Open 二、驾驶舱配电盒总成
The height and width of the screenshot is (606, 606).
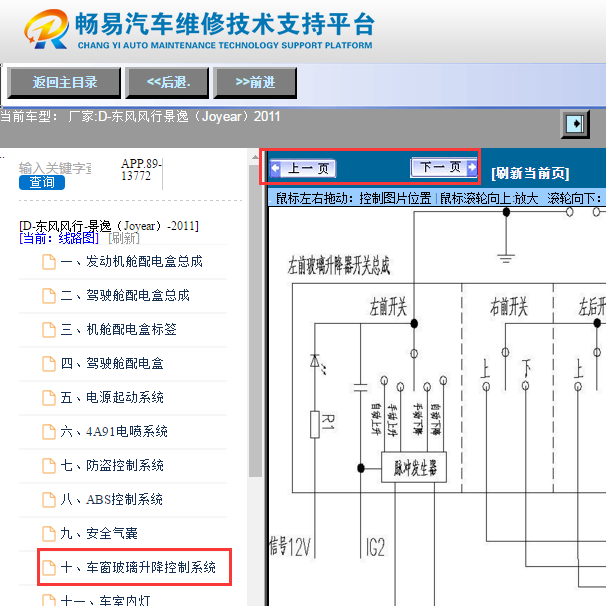125,296
